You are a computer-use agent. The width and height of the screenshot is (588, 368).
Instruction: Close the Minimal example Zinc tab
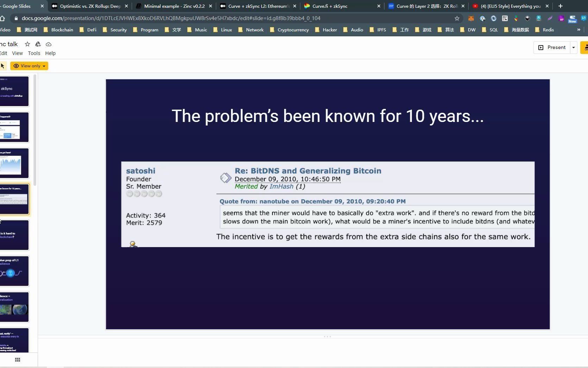click(x=211, y=6)
